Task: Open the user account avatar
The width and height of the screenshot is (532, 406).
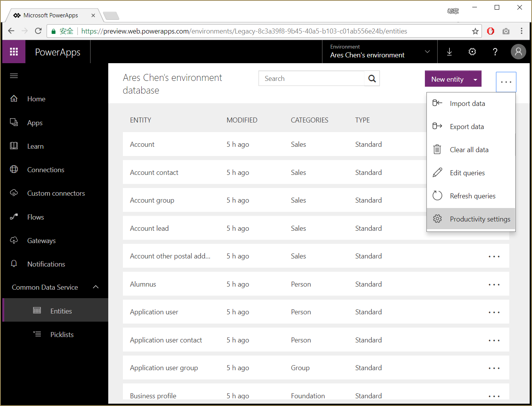Action: point(518,52)
